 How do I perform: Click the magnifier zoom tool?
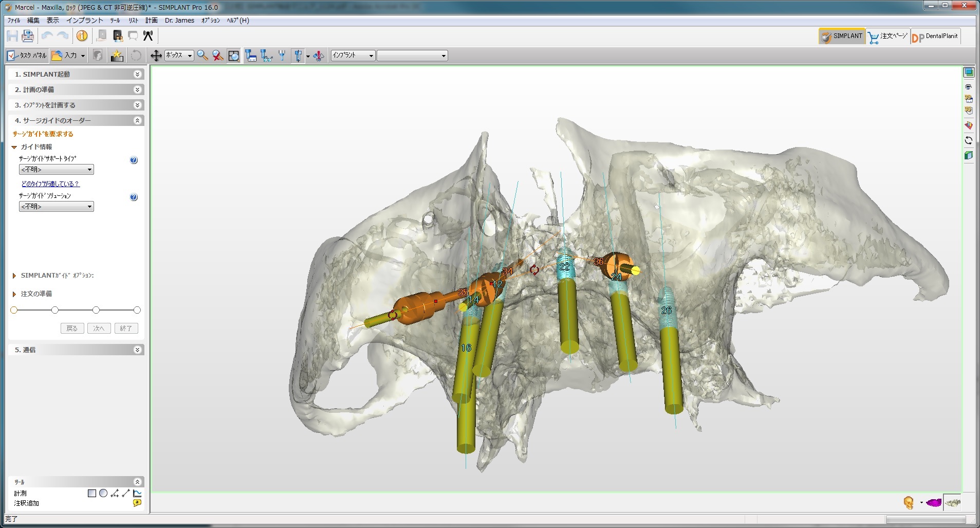pyautogui.click(x=203, y=56)
